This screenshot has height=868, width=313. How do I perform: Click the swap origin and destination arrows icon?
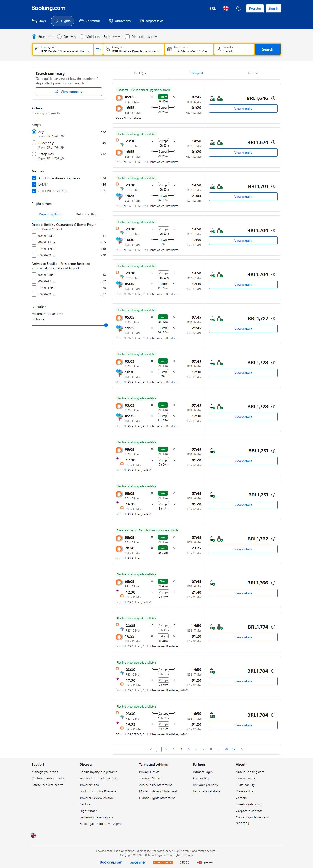pyautogui.click(x=98, y=49)
